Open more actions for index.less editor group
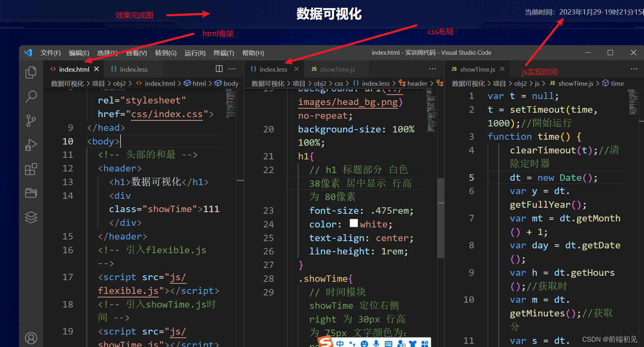 click(432, 69)
